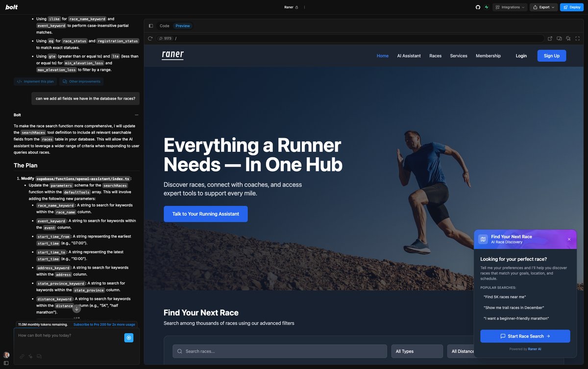Click the address_keyword parameter chip

pos(54,268)
